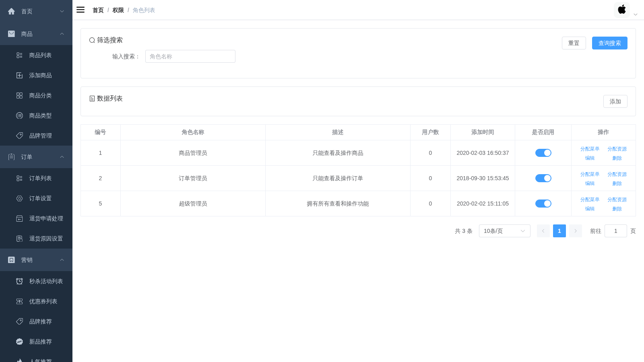Select page 1 in pagination

559,231
